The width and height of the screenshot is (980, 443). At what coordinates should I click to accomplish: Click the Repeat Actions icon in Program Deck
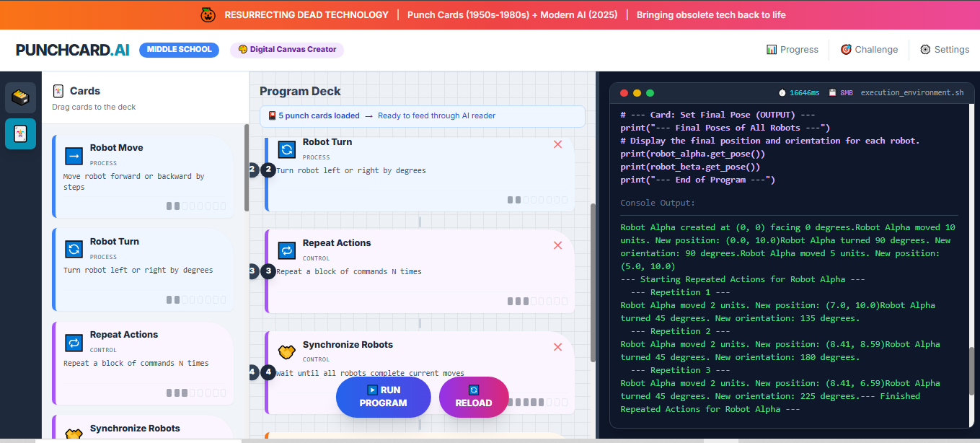point(287,251)
